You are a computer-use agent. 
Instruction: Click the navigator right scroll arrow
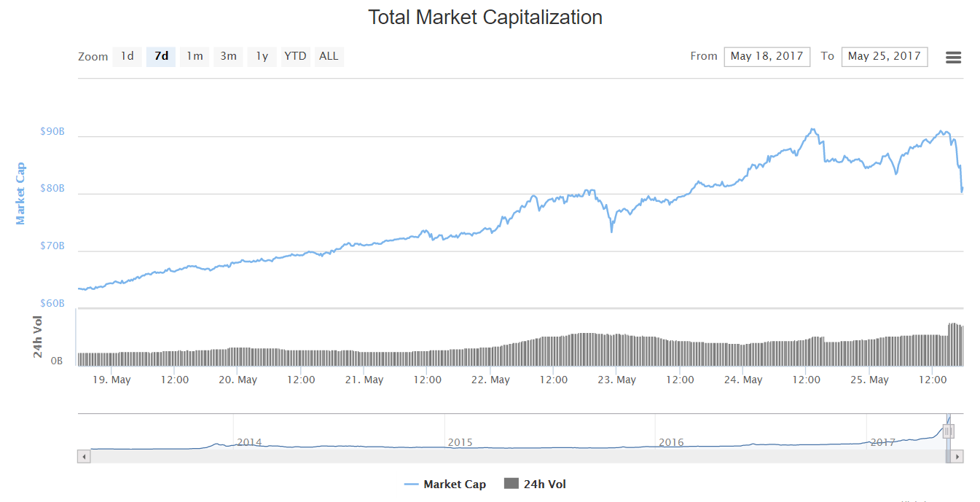[957, 456]
